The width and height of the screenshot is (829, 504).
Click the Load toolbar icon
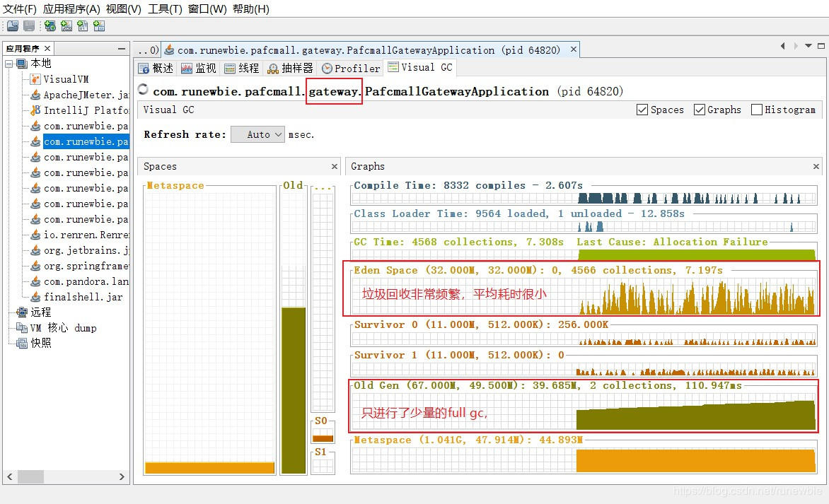tap(13, 25)
